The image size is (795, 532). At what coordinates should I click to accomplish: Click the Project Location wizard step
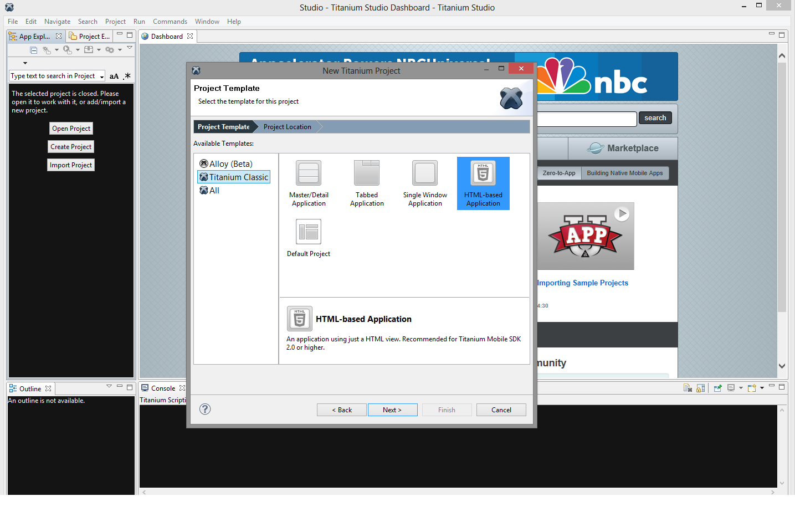pos(287,127)
